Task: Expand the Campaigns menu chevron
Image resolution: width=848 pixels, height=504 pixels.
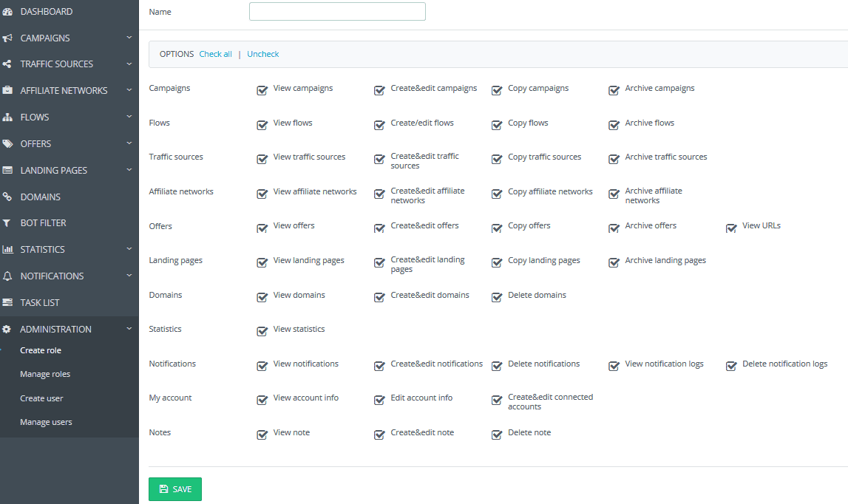Action: [x=129, y=37]
